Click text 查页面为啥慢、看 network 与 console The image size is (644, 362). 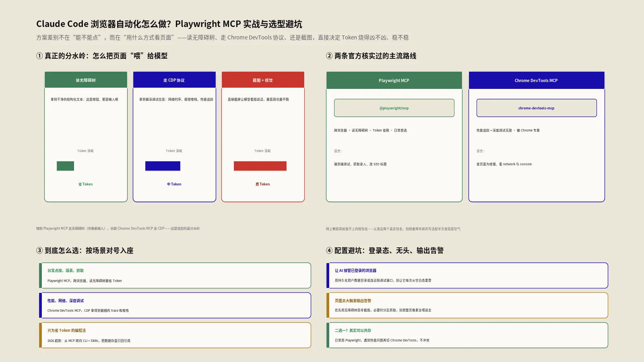tap(504, 164)
